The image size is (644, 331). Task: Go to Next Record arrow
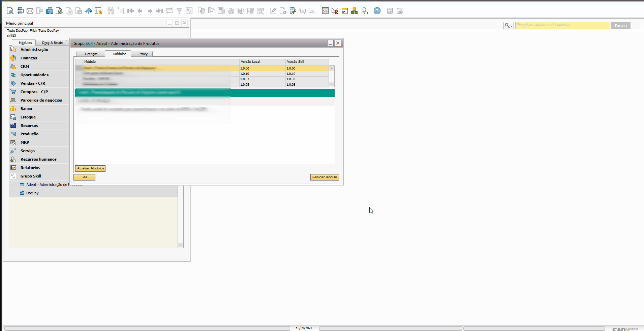[x=150, y=11]
